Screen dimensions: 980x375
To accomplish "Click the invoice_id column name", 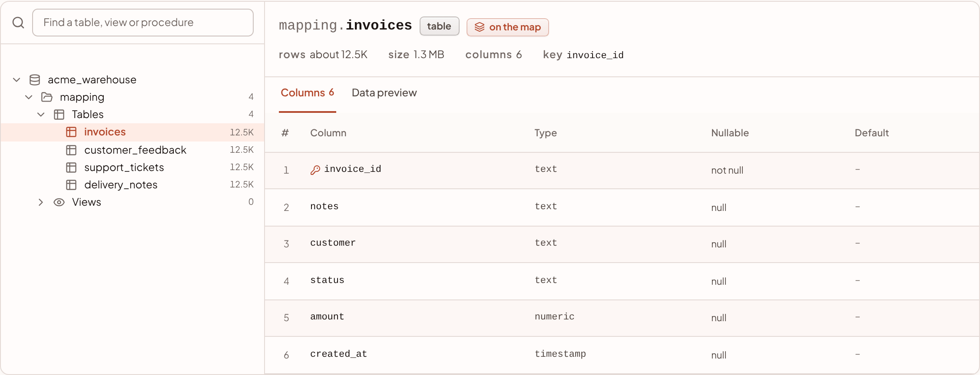I will coord(352,169).
